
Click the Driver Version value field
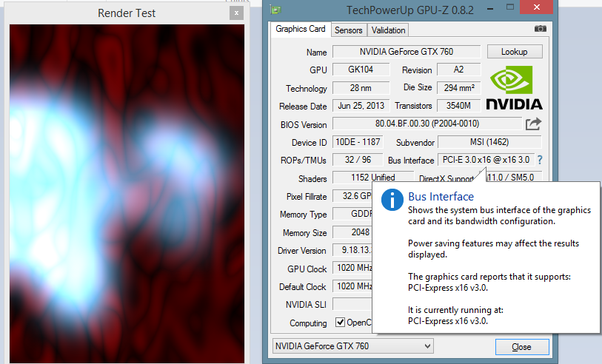[x=352, y=250]
